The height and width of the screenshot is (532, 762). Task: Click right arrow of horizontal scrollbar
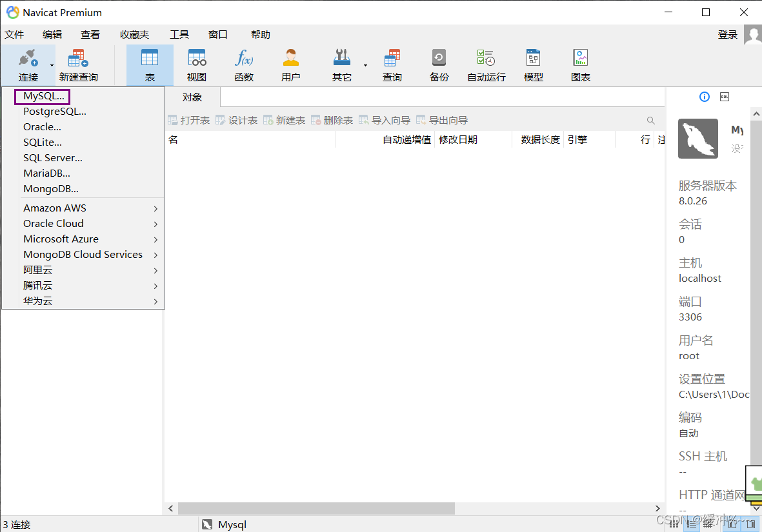click(x=657, y=508)
